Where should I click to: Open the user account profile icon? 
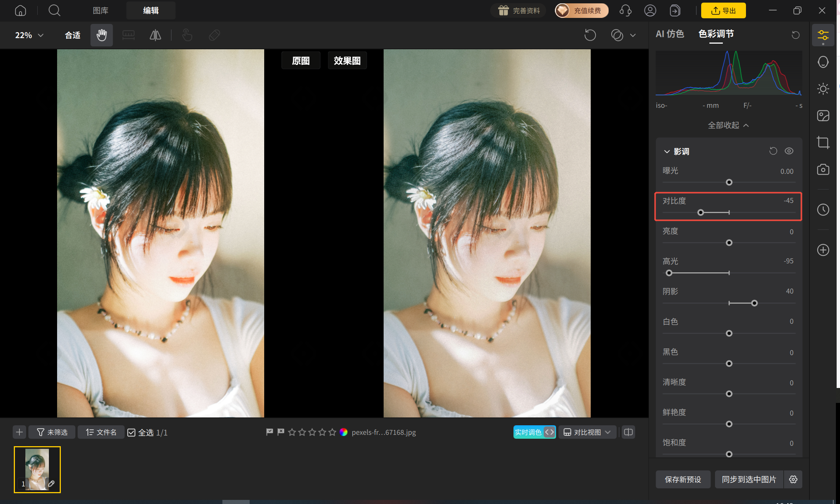point(650,10)
